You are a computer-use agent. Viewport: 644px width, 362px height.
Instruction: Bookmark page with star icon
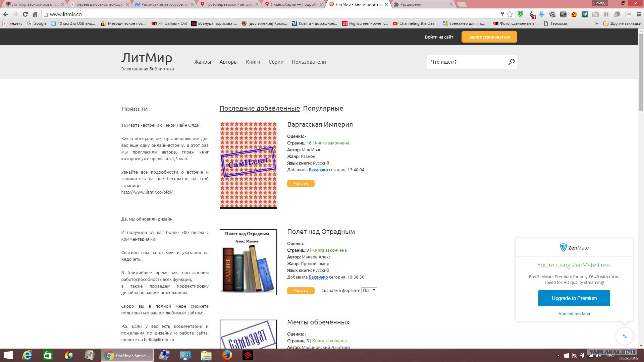pyautogui.click(x=510, y=14)
